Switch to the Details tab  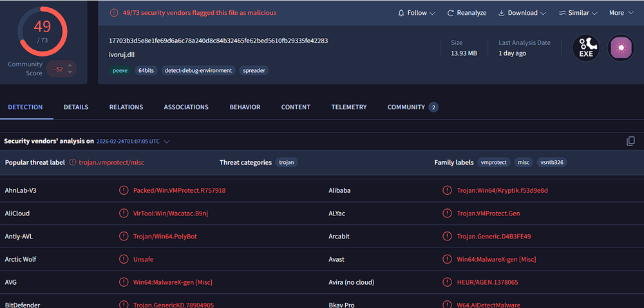[x=76, y=107]
